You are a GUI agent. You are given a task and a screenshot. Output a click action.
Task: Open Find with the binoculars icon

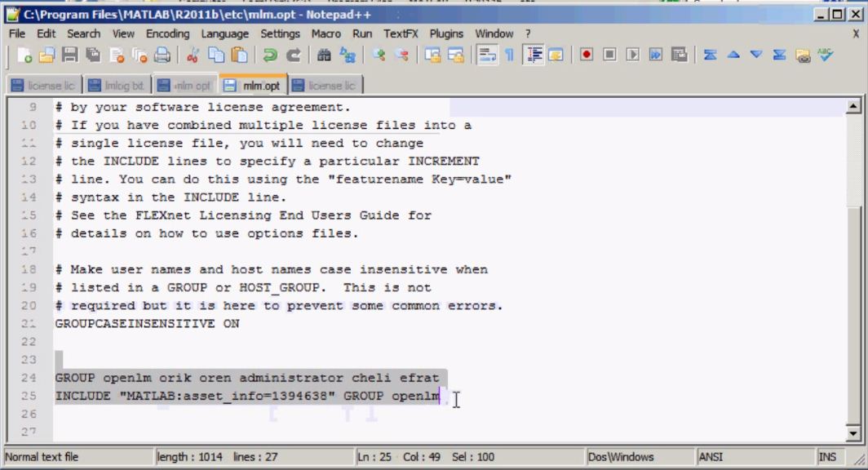321,58
